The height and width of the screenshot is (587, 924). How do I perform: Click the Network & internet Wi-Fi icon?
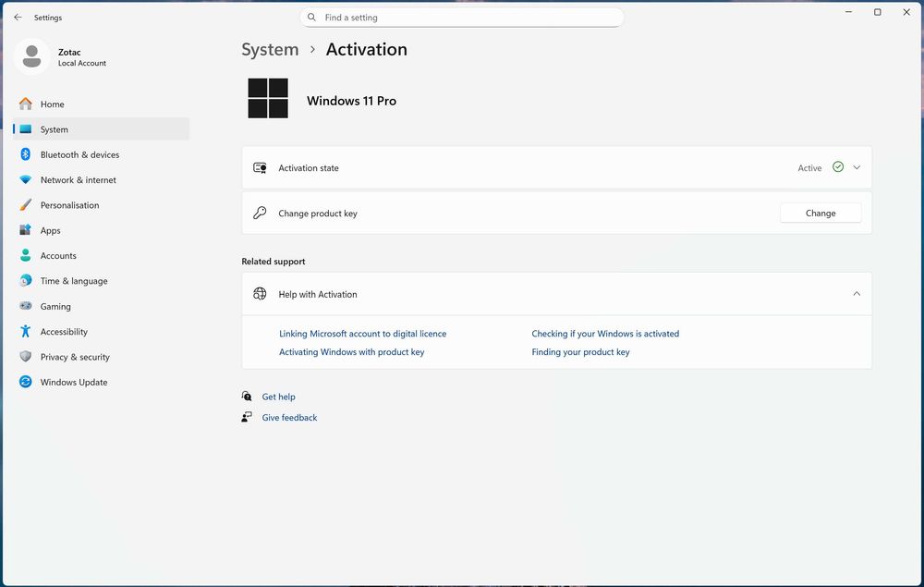pyautogui.click(x=26, y=180)
